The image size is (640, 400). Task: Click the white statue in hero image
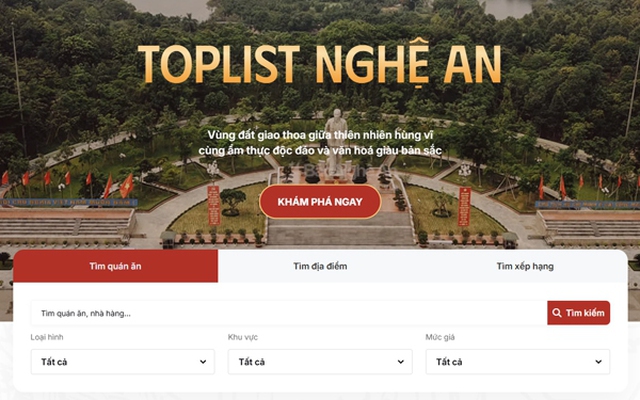click(x=336, y=142)
